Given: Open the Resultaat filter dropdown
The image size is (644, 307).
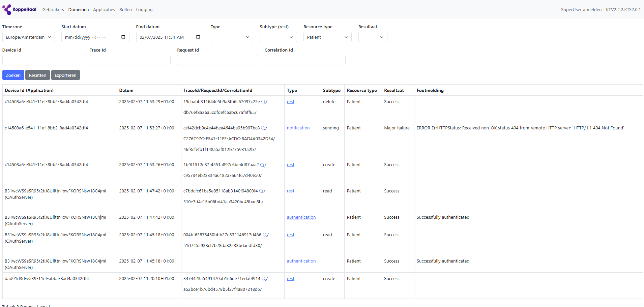Looking at the screenshot, I should click(x=372, y=37).
